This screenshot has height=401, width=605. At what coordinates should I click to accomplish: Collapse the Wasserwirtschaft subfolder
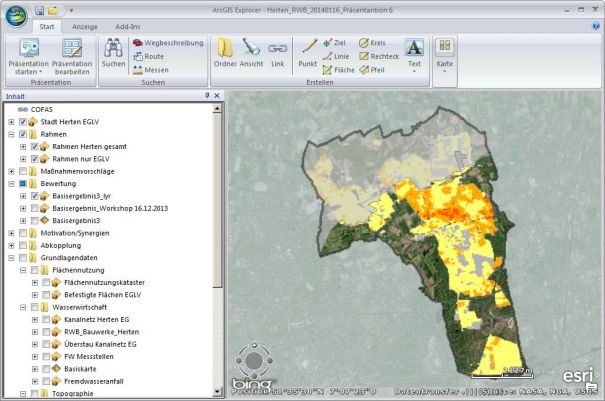click(23, 307)
